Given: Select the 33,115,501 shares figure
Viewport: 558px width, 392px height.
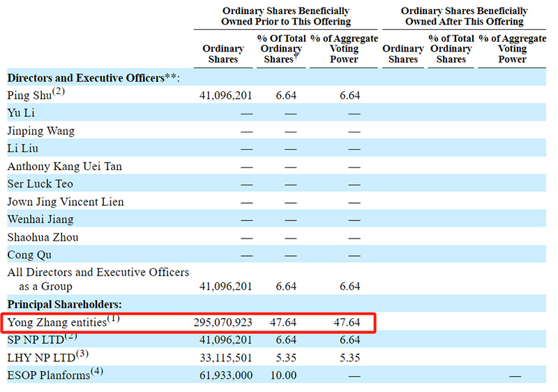Looking at the screenshot, I should 225,358.
